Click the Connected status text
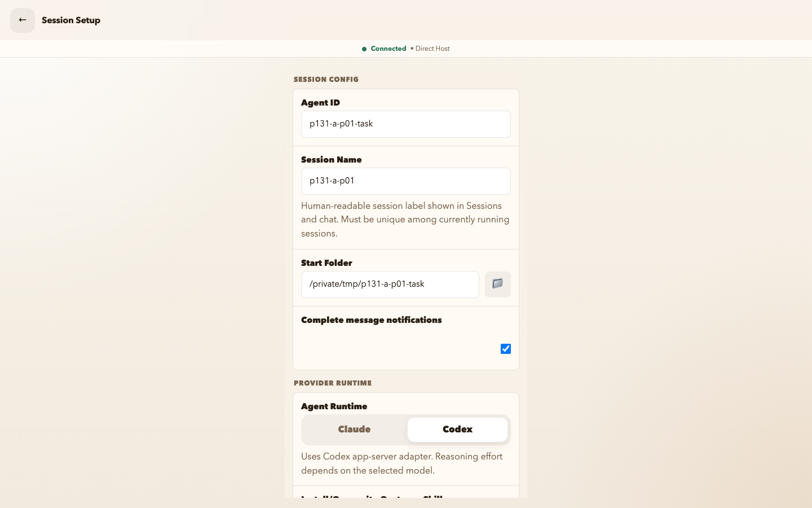The height and width of the screenshot is (508, 812). point(389,49)
